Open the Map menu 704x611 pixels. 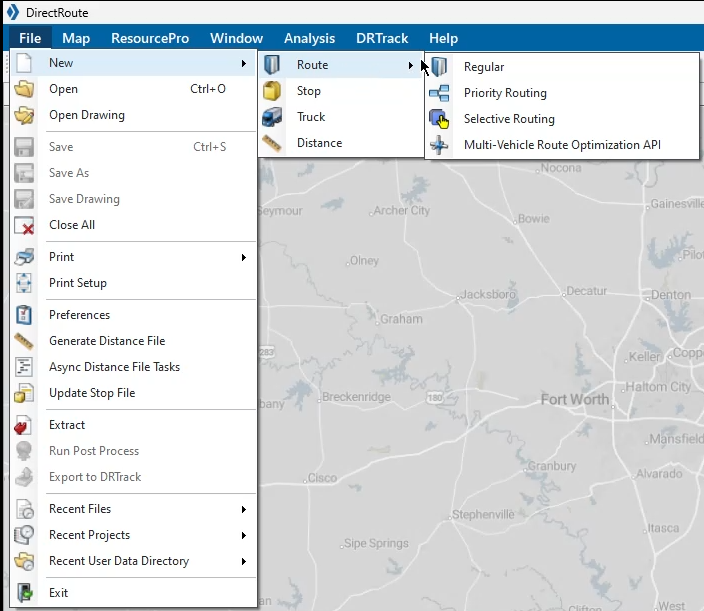76,38
